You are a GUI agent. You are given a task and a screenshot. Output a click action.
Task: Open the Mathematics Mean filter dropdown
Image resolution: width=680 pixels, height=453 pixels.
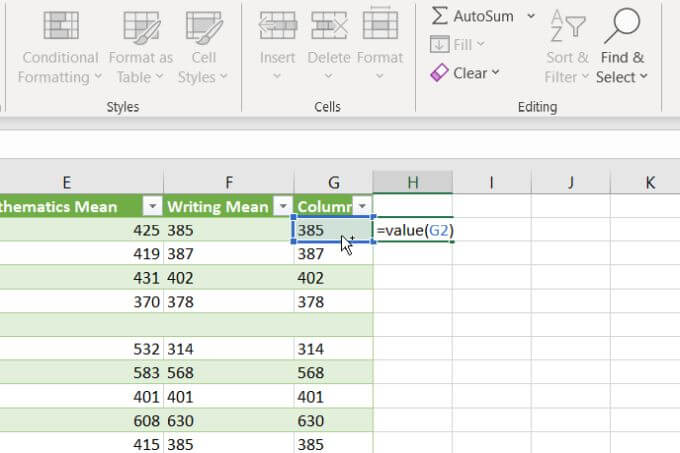pos(152,207)
